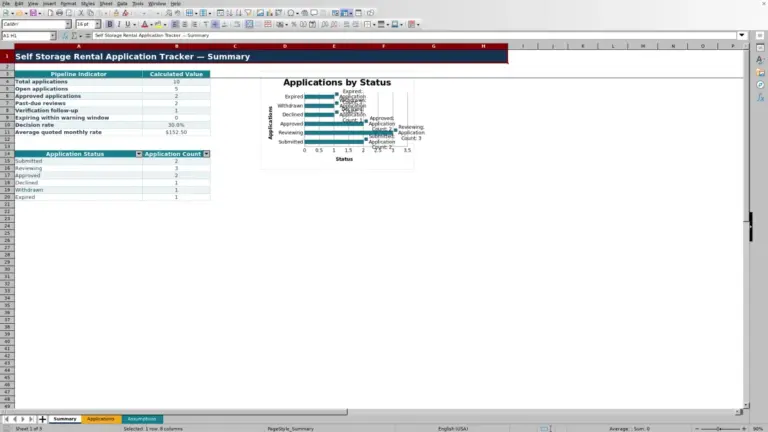Toggle Underline formatting

click(128, 24)
